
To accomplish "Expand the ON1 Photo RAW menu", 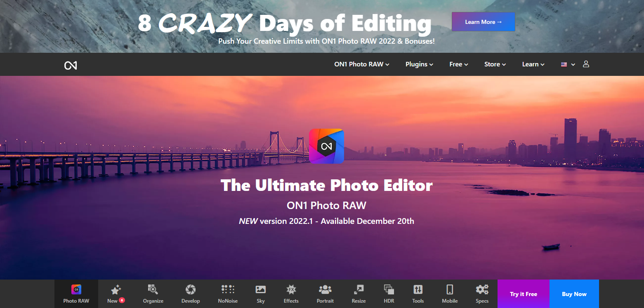I will [x=362, y=64].
